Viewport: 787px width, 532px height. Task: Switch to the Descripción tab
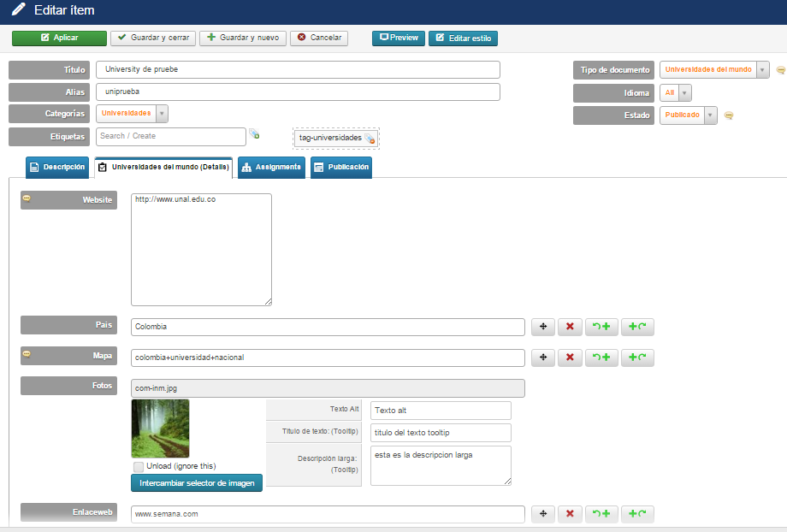pyautogui.click(x=57, y=167)
